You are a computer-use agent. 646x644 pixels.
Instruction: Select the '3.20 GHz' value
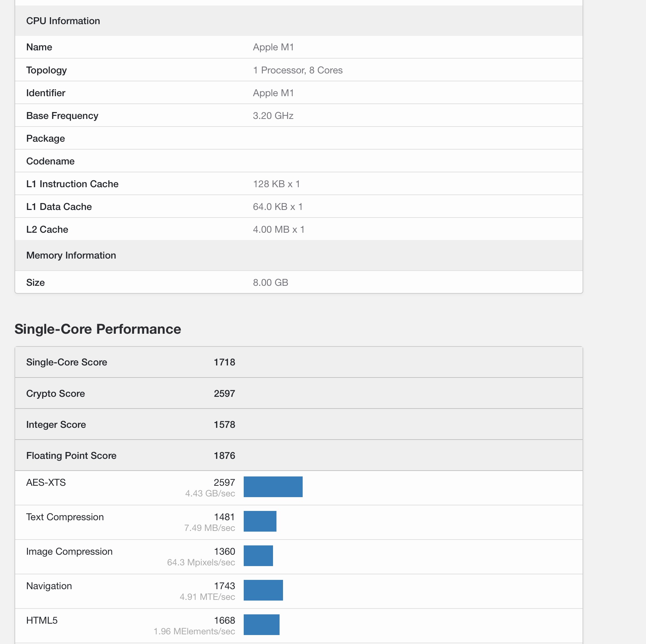tap(273, 115)
